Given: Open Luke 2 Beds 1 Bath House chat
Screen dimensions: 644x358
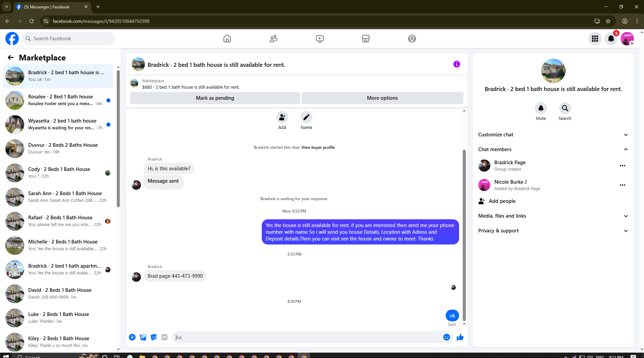Looking at the screenshot, I should [58, 318].
